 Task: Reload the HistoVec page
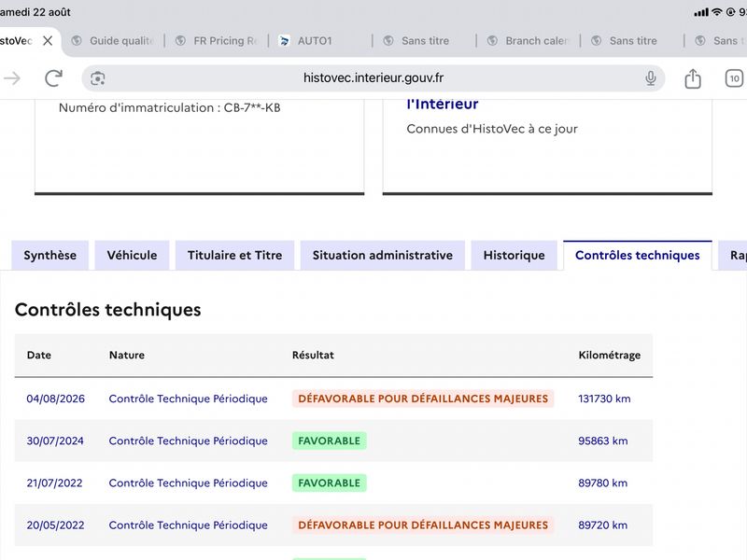point(54,78)
